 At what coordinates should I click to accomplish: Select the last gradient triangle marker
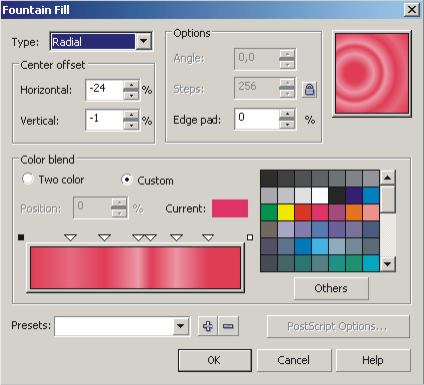(208, 237)
